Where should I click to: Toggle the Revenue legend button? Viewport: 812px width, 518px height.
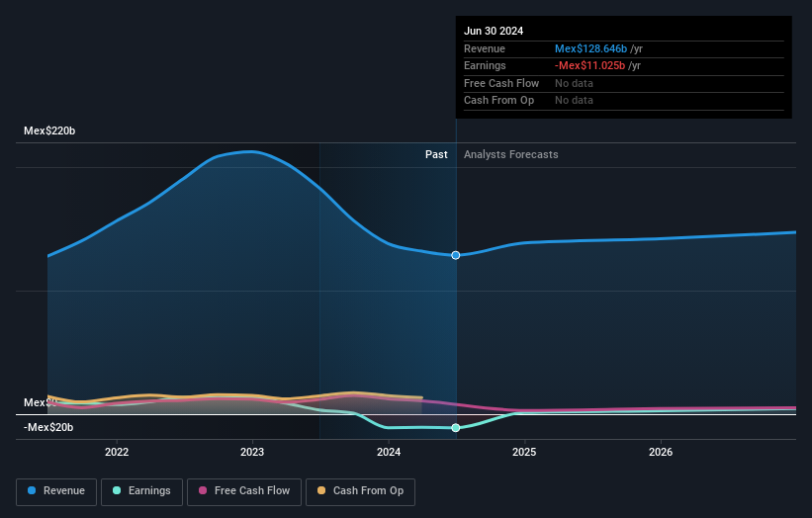56,491
